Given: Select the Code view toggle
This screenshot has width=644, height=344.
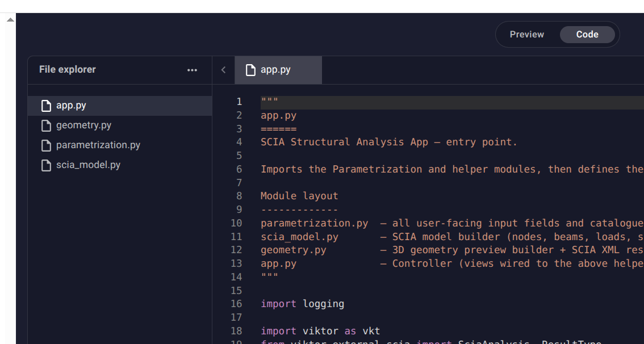Looking at the screenshot, I should click(587, 35).
